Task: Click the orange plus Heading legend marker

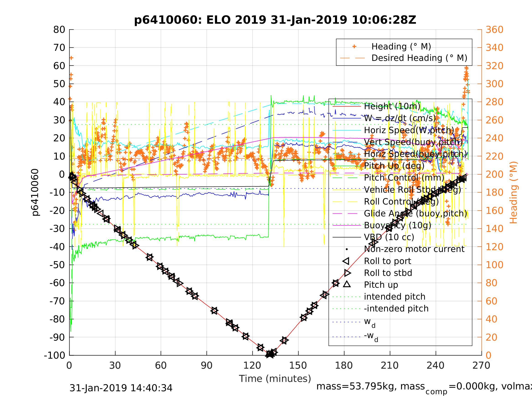Action: (x=354, y=47)
